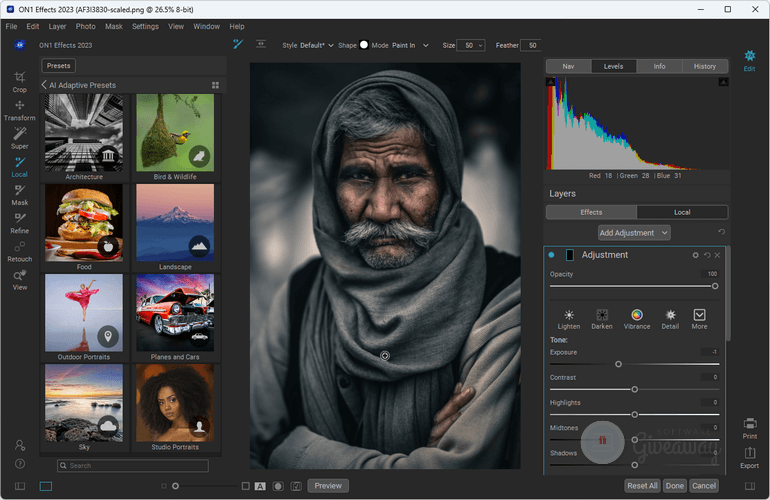Switch to the Nav tab

pyautogui.click(x=568, y=66)
